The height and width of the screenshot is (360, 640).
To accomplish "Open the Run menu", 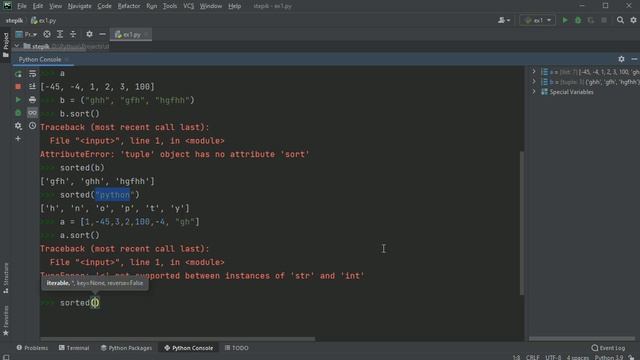I will pos(152,6).
